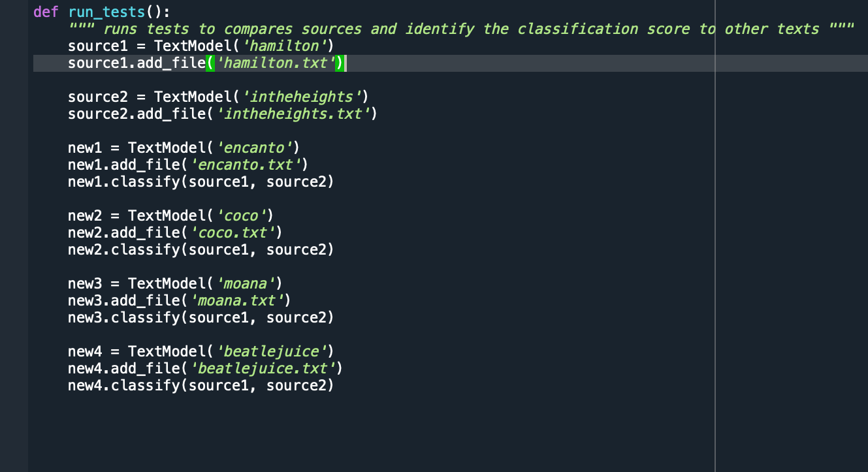The height and width of the screenshot is (472, 868).
Task: Click the 'beatlejuice.txt' filename string
Action: [x=263, y=368]
